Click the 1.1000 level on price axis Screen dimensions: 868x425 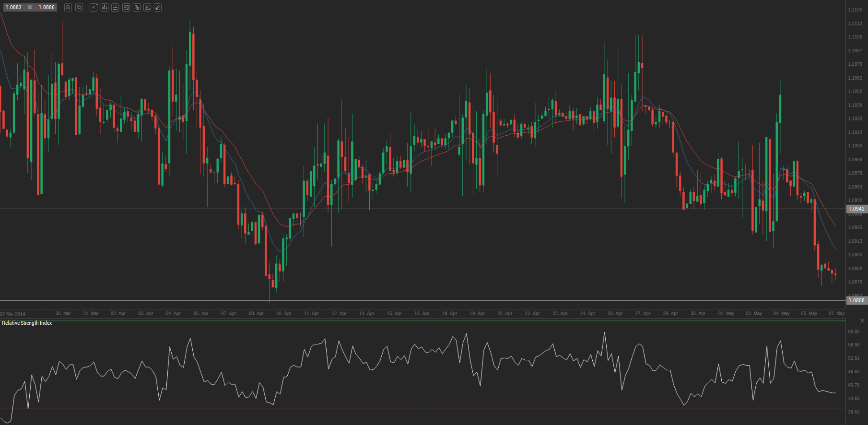(x=855, y=146)
